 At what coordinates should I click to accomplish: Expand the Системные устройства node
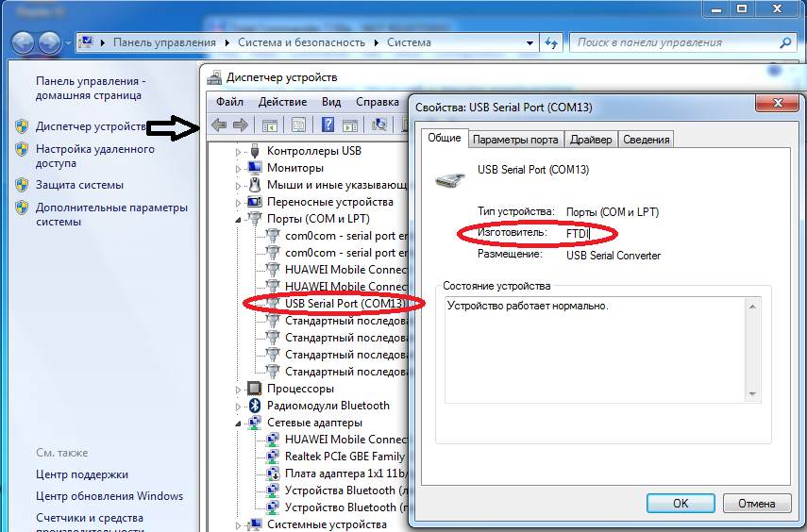[238, 525]
